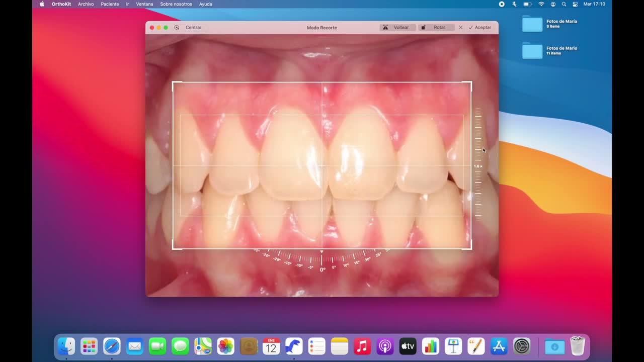Screen dimensions: 644x362
Task: Open the Apple menu
Action: click(x=42, y=4)
